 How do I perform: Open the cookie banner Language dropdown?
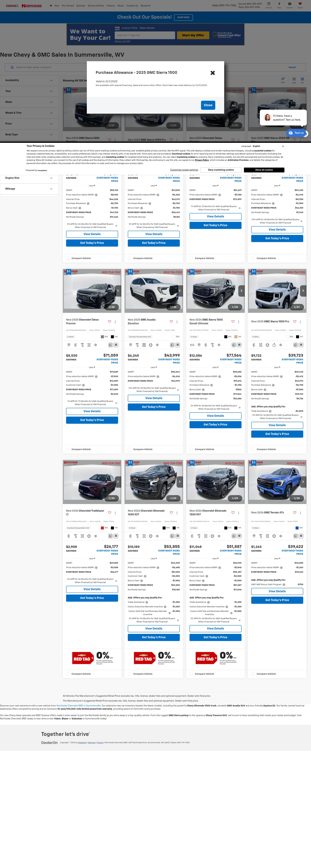[268, 146]
